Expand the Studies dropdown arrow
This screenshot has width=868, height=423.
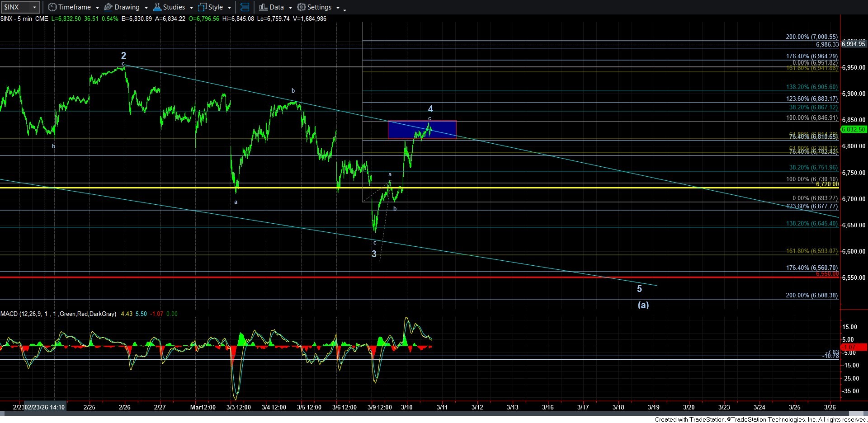(x=191, y=8)
